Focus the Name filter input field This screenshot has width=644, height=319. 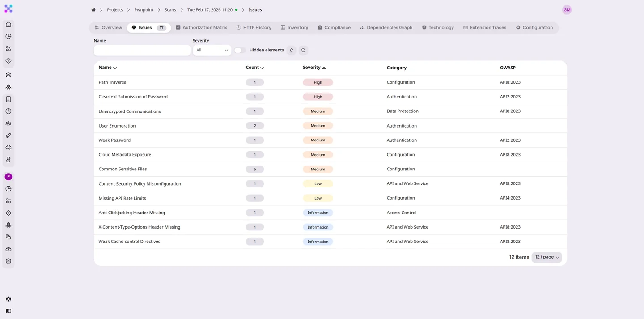(x=142, y=51)
